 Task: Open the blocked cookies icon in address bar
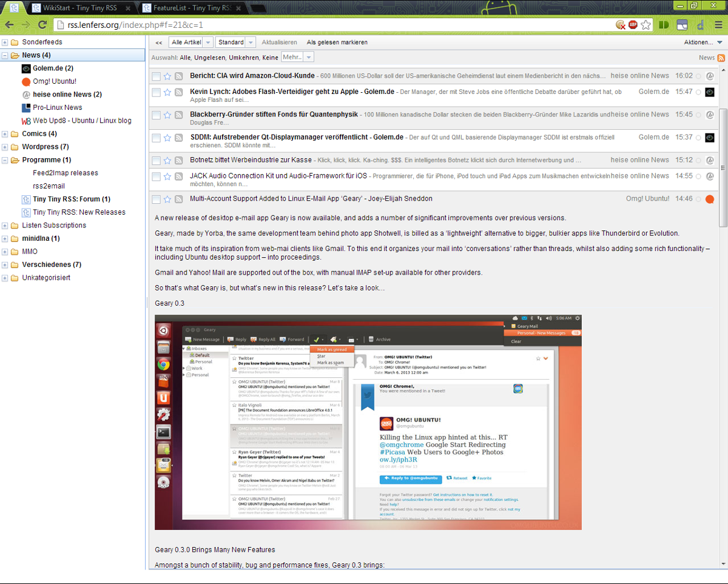tap(621, 25)
